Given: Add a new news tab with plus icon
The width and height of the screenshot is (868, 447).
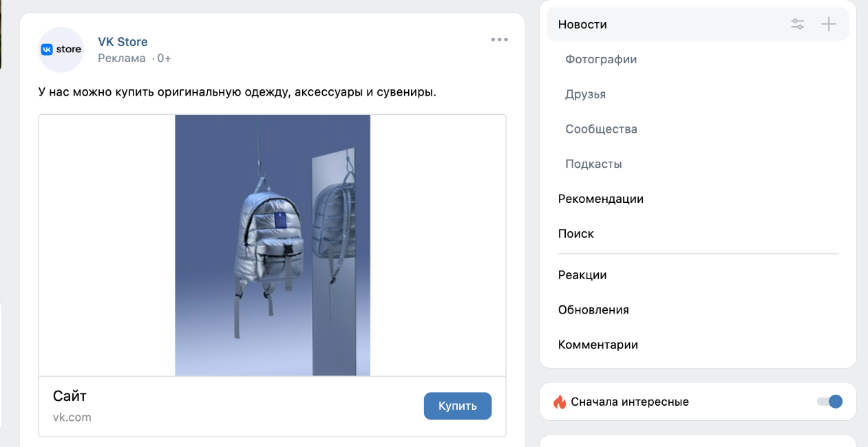Looking at the screenshot, I should (829, 24).
